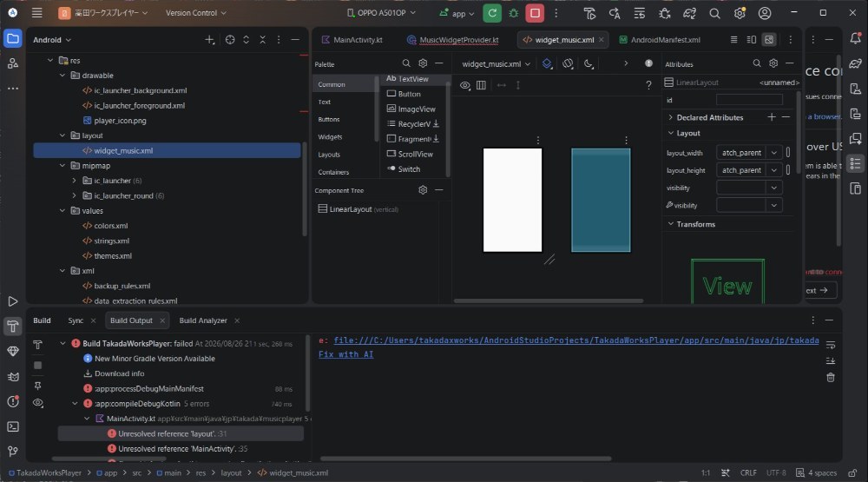The image size is (868, 482).
Task: Start debugging the app
Action: tap(513, 13)
